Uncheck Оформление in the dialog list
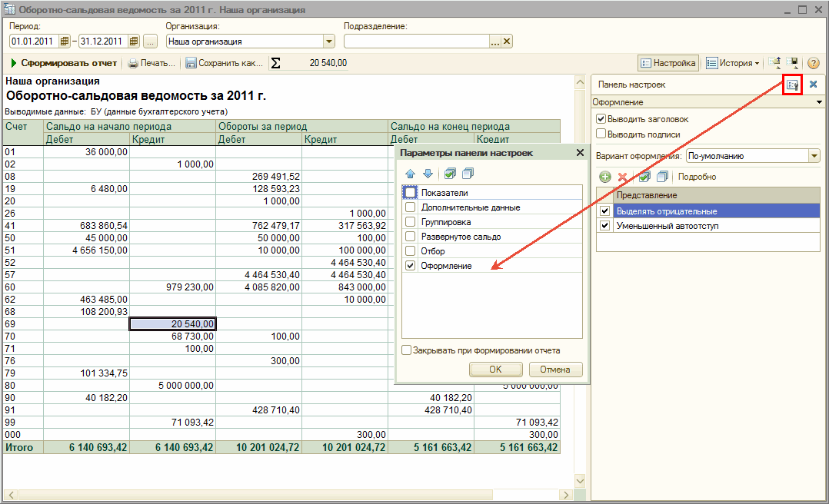 point(411,266)
